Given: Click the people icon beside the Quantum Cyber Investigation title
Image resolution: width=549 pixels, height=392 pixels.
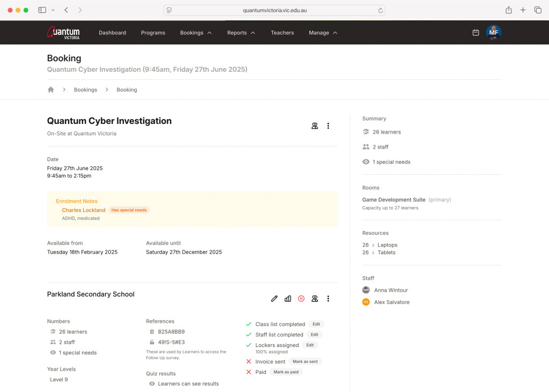Looking at the screenshot, I should (315, 126).
